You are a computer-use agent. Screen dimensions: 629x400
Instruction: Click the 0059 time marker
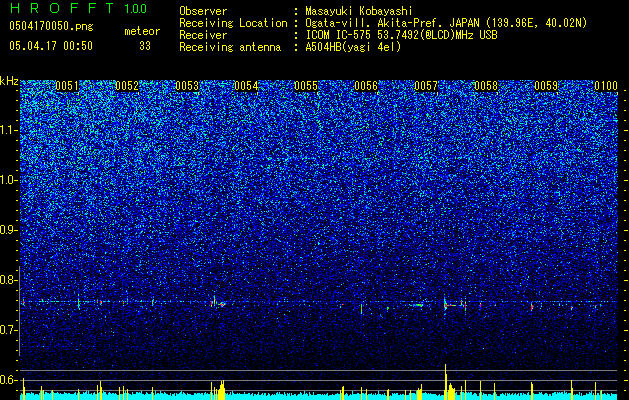coord(546,86)
